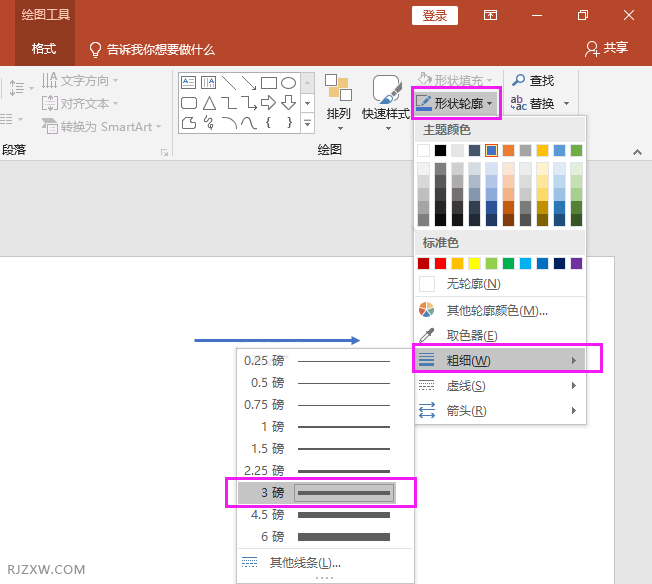Switch to the 格式 ribbon tab
The height and width of the screenshot is (584, 652).
[44, 49]
